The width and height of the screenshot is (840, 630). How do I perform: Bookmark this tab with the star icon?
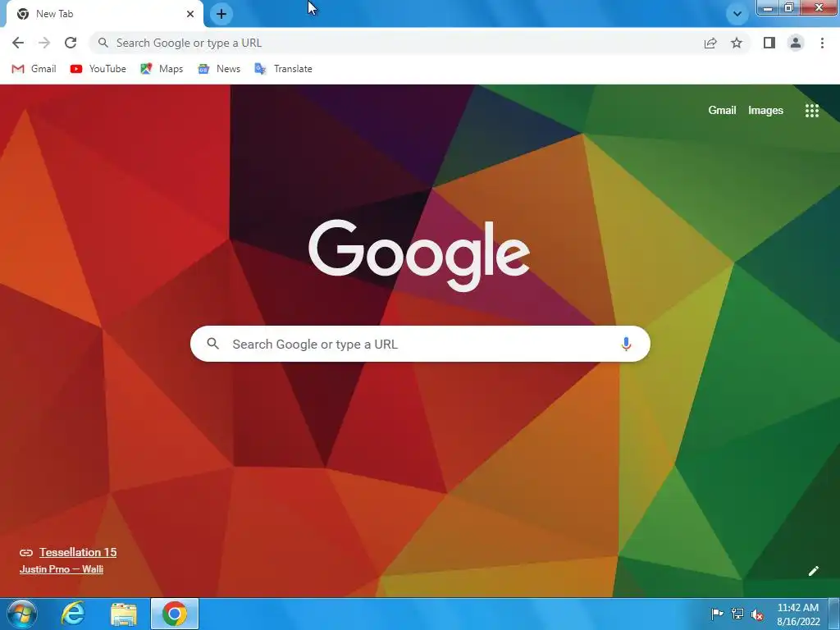click(x=737, y=43)
